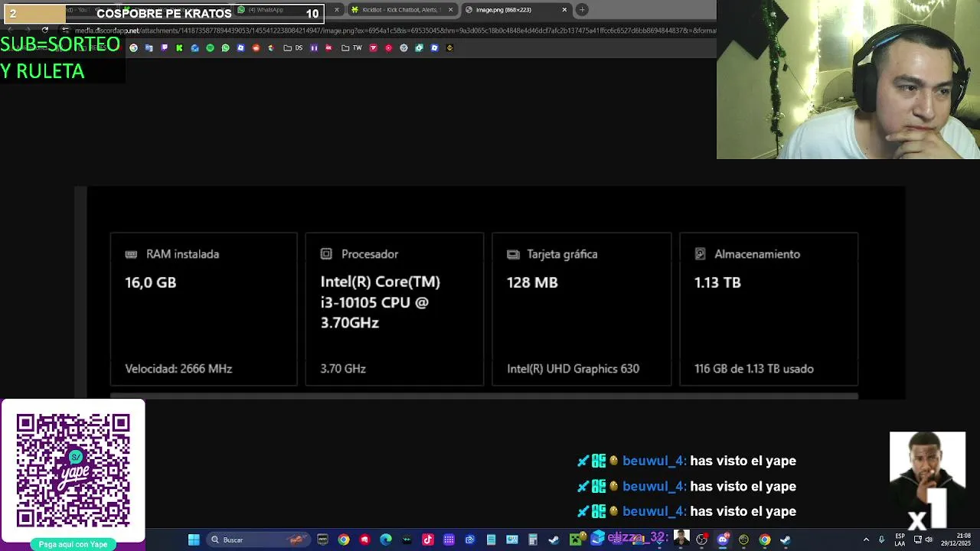The width and height of the screenshot is (980, 551).
Task: Open Discord from the taskbar
Action: [x=723, y=540]
